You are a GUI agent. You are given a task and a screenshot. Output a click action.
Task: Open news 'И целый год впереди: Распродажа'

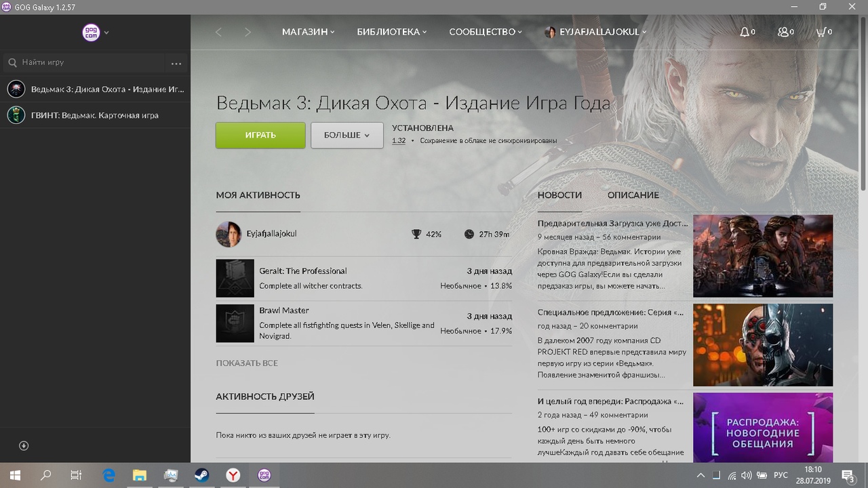pos(610,401)
